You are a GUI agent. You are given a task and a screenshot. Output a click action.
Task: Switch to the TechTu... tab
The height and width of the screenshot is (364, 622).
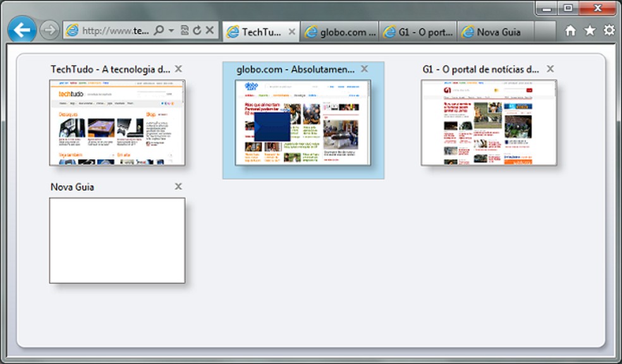click(x=261, y=32)
